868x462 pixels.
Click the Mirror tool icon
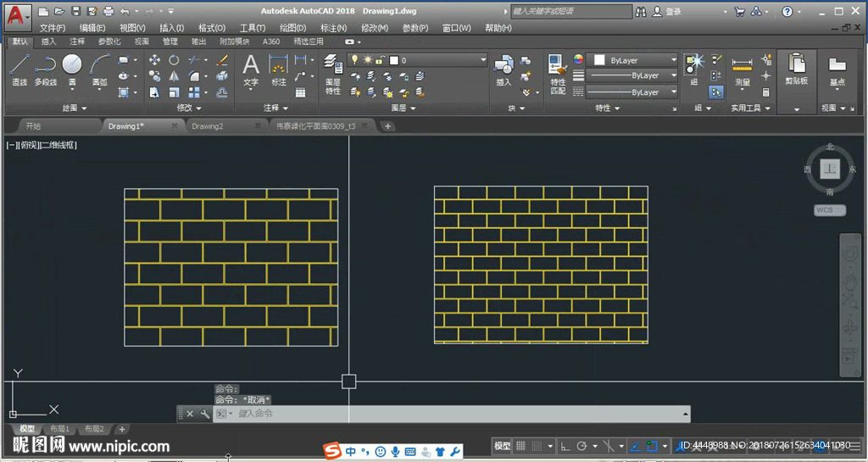pos(174,75)
